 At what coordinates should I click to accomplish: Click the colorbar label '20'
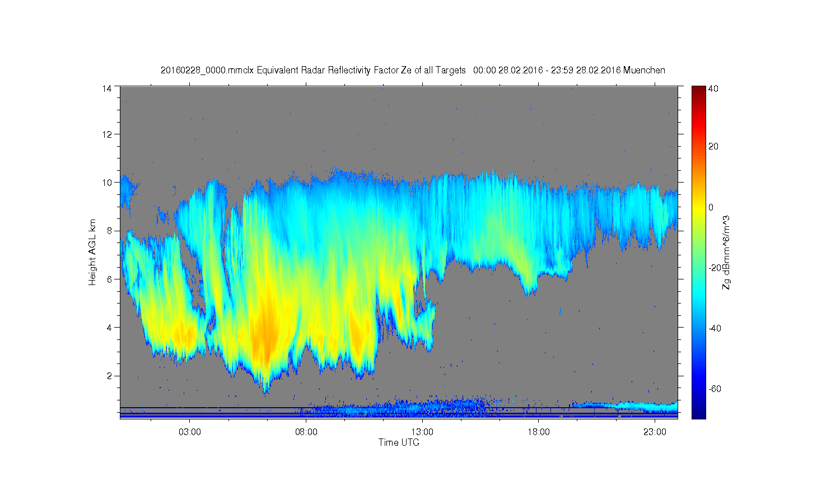713,147
